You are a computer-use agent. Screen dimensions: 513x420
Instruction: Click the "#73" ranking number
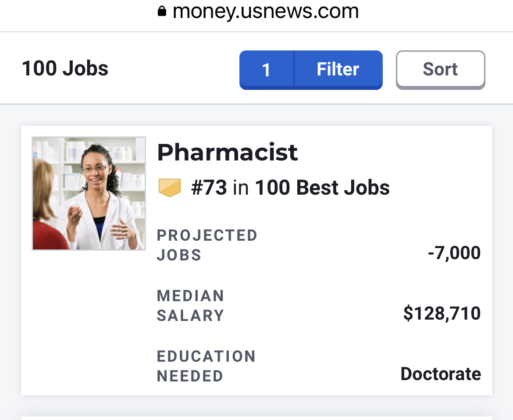(x=209, y=188)
